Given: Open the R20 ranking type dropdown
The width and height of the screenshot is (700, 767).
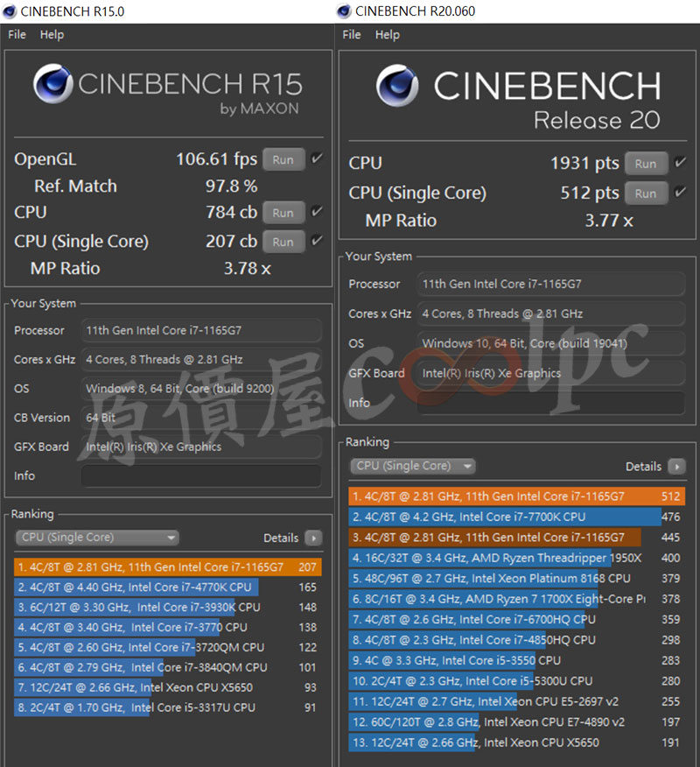Looking at the screenshot, I should coord(413,466).
